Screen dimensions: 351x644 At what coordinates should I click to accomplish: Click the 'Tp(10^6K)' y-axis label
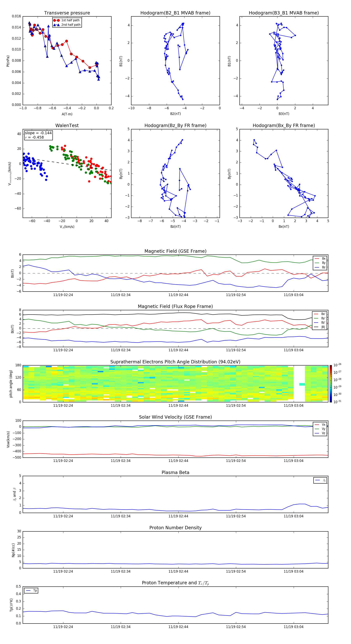(11, 605)
